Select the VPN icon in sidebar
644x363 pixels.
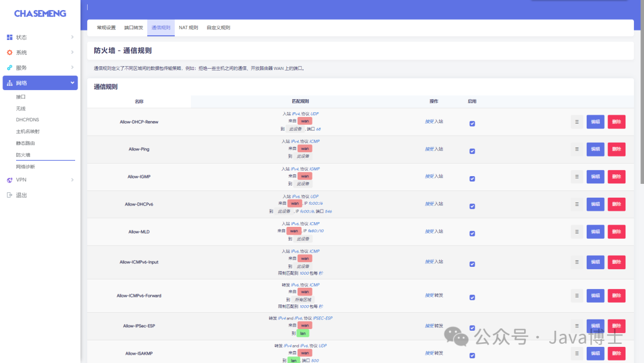(10, 179)
